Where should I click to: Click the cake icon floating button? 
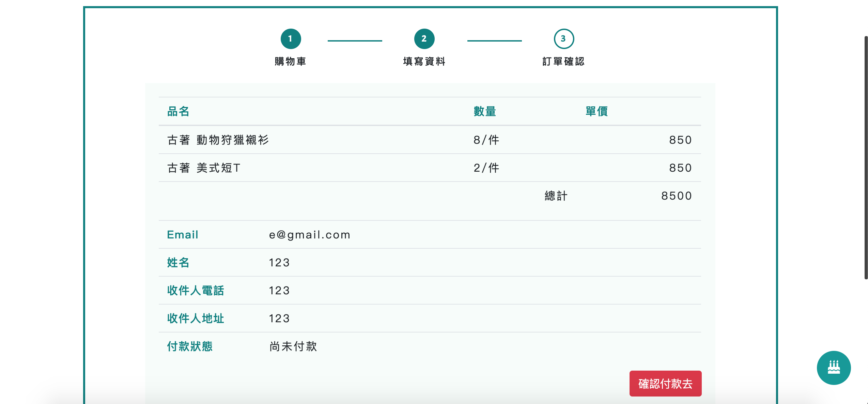(x=834, y=368)
